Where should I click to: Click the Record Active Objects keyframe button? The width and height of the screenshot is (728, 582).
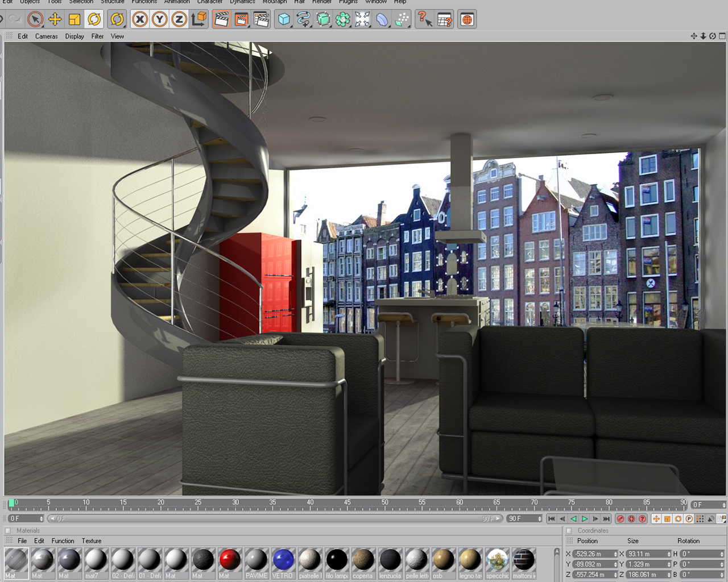tap(621, 519)
